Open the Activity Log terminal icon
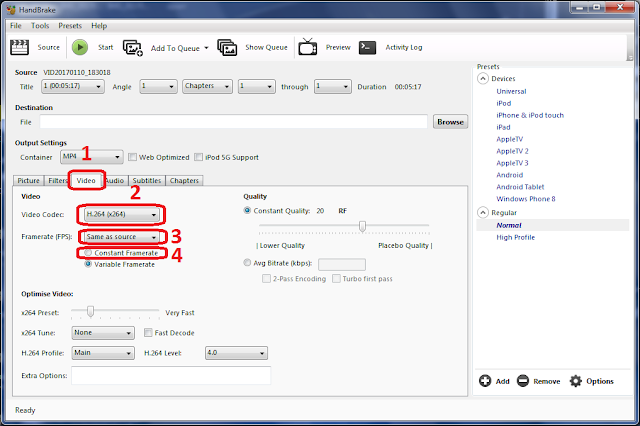 367,47
